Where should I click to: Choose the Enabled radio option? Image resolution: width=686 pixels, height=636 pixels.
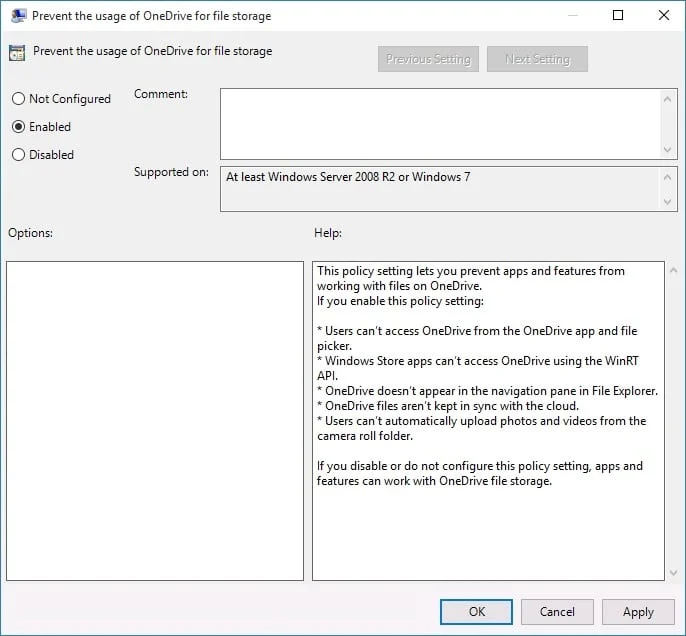coord(18,127)
